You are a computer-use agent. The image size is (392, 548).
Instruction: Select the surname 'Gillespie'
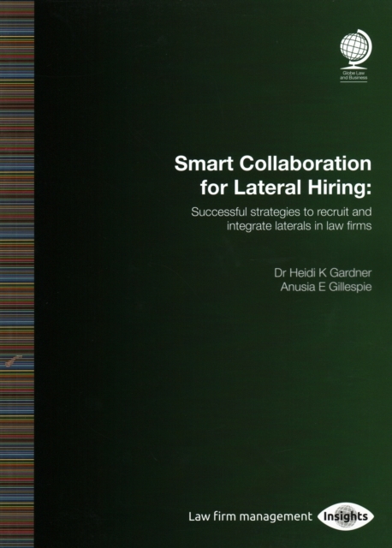(x=350, y=288)
